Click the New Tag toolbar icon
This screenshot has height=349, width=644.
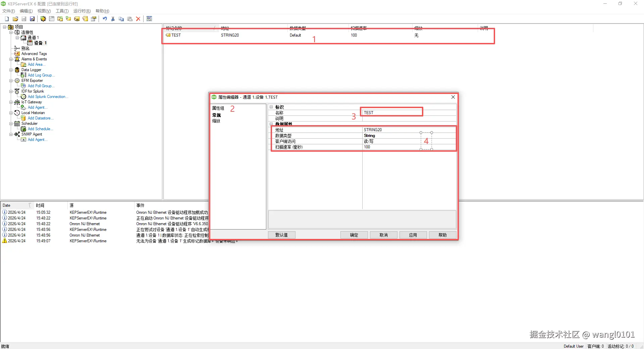tap(68, 19)
